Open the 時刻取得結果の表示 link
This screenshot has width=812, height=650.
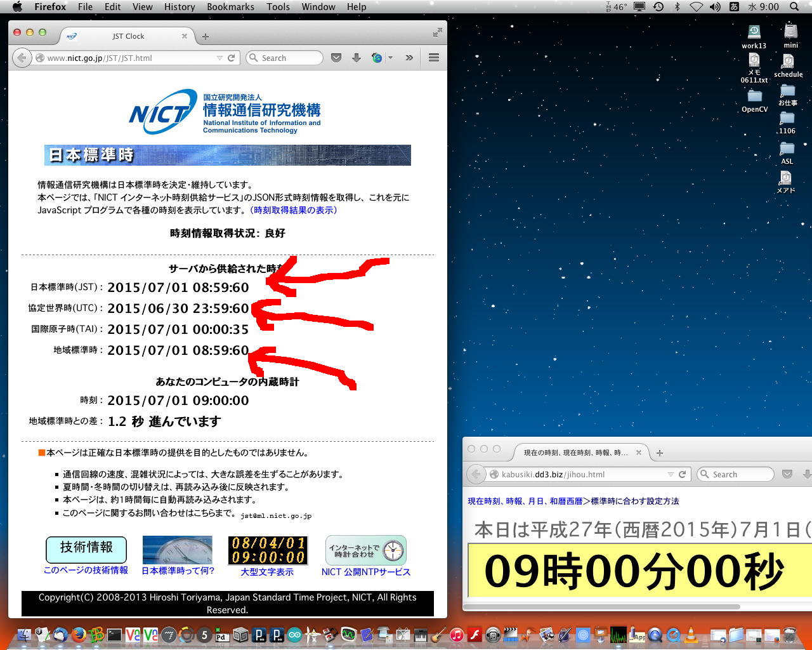(x=293, y=210)
